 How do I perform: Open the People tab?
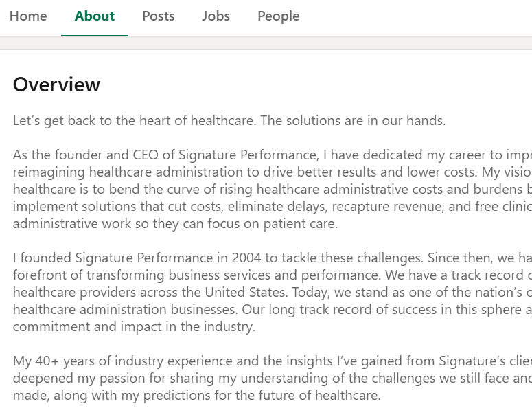278,16
